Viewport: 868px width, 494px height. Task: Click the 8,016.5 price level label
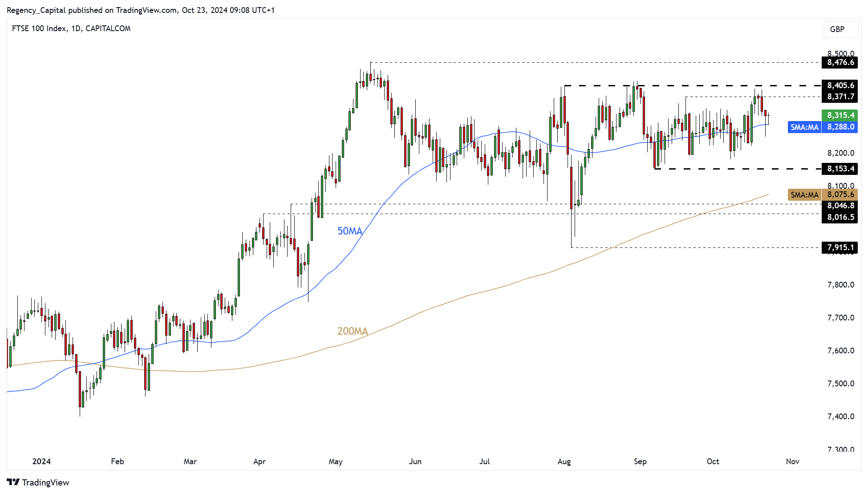click(x=840, y=217)
